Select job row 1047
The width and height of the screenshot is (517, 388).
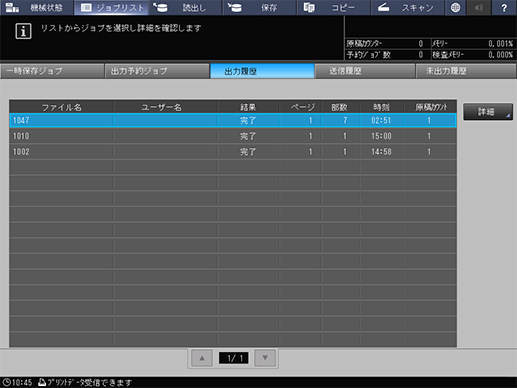point(233,120)
